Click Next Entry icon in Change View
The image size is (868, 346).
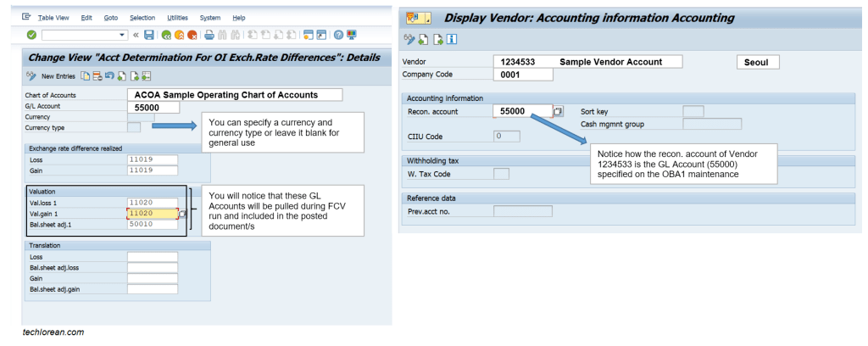pyautogui.click(x=135, y=75)
